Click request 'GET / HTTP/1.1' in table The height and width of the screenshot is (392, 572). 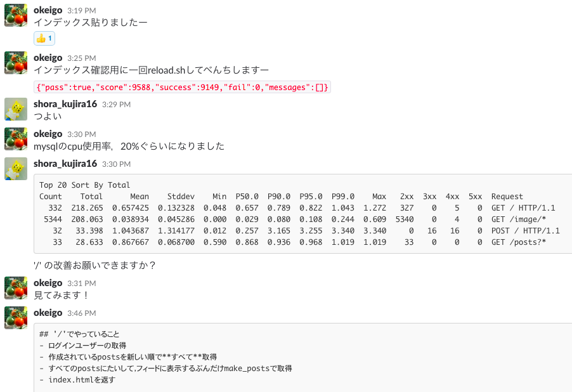(x=523, y=207)
